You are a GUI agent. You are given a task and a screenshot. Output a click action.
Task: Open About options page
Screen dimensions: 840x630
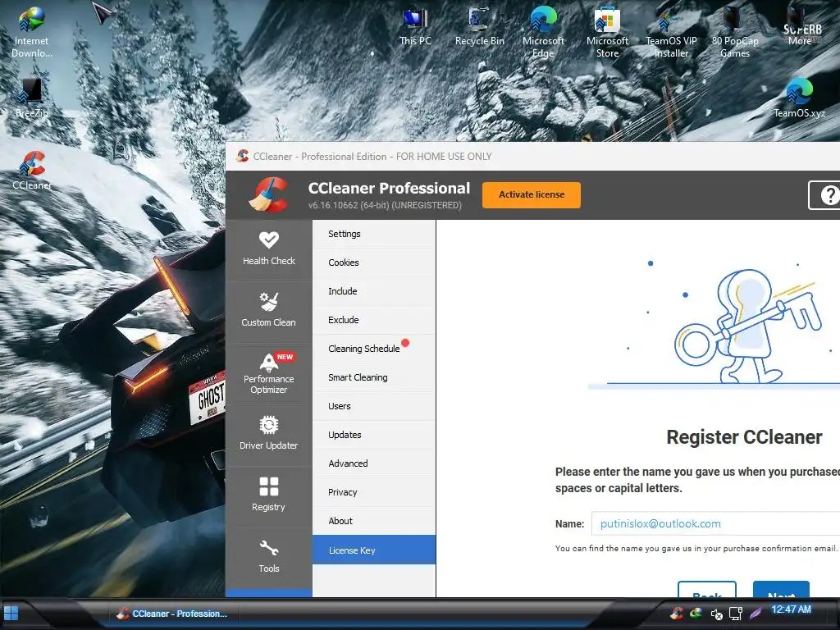(x=374, y=521)
